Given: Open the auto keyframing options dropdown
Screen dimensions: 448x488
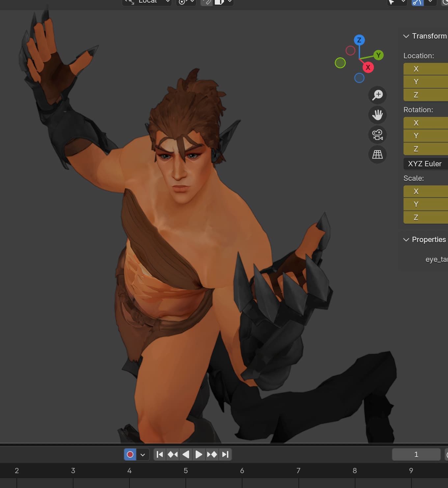Looking at the screenshot, I should 143,454.
